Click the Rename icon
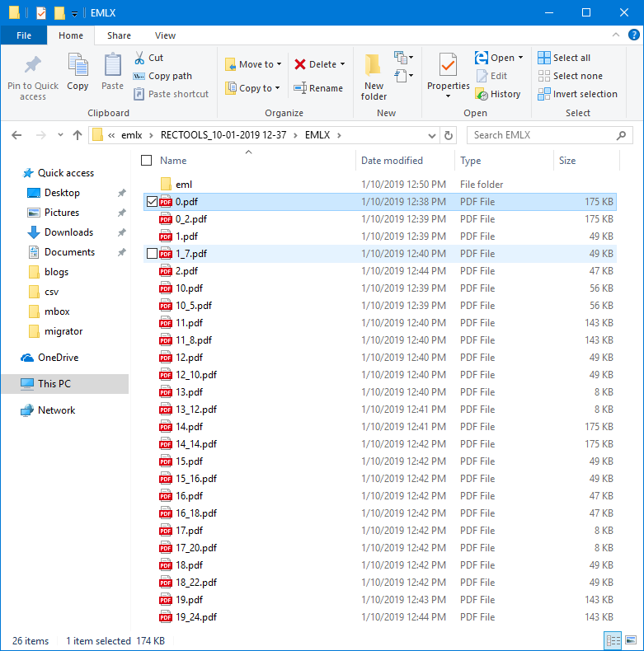The width and height of the screenshot is (644, 651). (x=300, y=88)
